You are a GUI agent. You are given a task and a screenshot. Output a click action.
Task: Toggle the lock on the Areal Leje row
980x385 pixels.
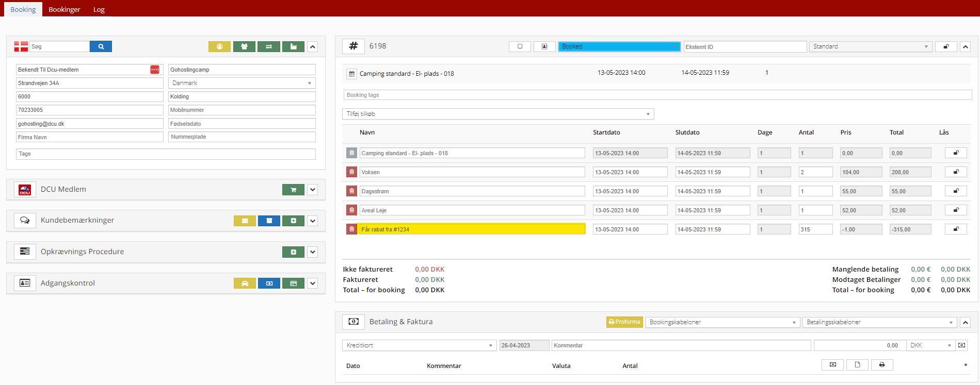pos(956,210)
